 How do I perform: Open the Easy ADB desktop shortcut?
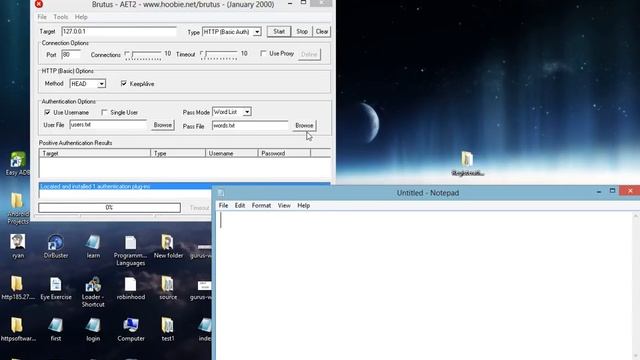tap(18, 164)
